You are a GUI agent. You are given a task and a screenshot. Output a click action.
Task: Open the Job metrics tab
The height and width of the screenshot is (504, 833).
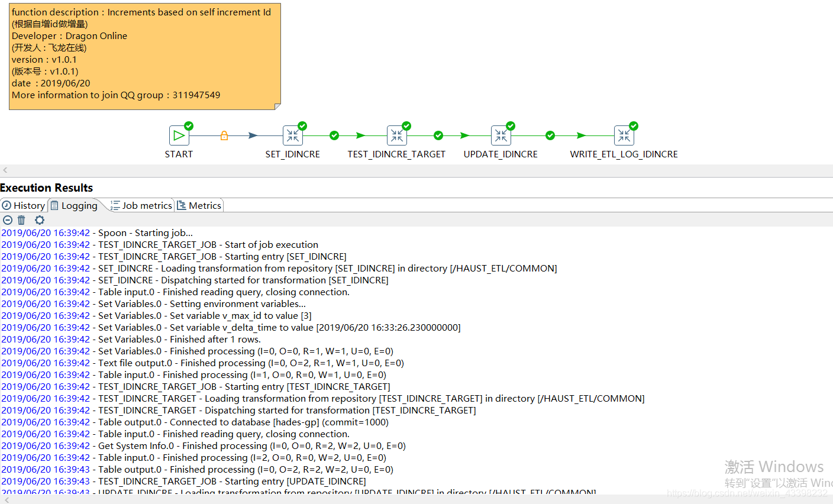click(x=141, y=205)
